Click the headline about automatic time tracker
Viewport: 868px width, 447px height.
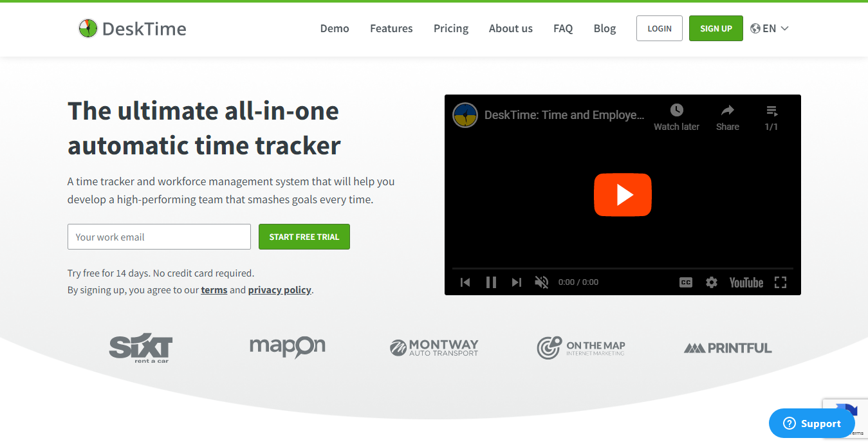[x=204, y=128]
